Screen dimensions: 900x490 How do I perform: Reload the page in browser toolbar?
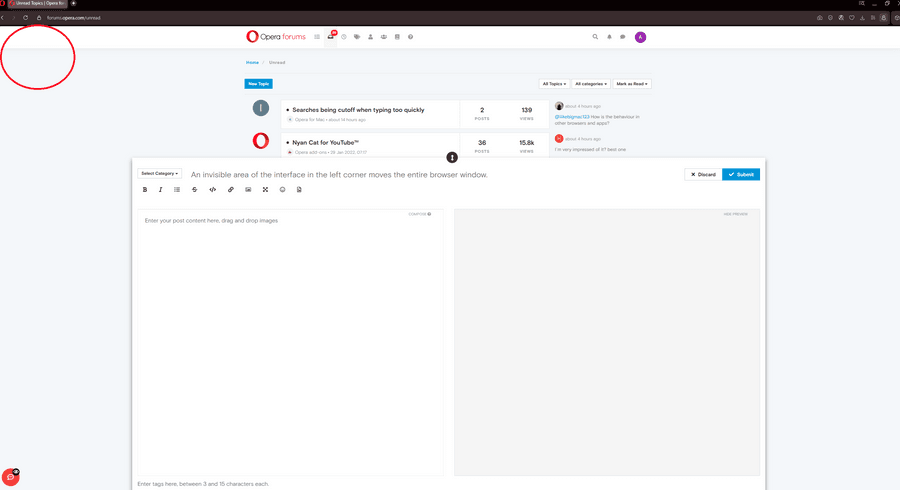[x=25, y=18]
